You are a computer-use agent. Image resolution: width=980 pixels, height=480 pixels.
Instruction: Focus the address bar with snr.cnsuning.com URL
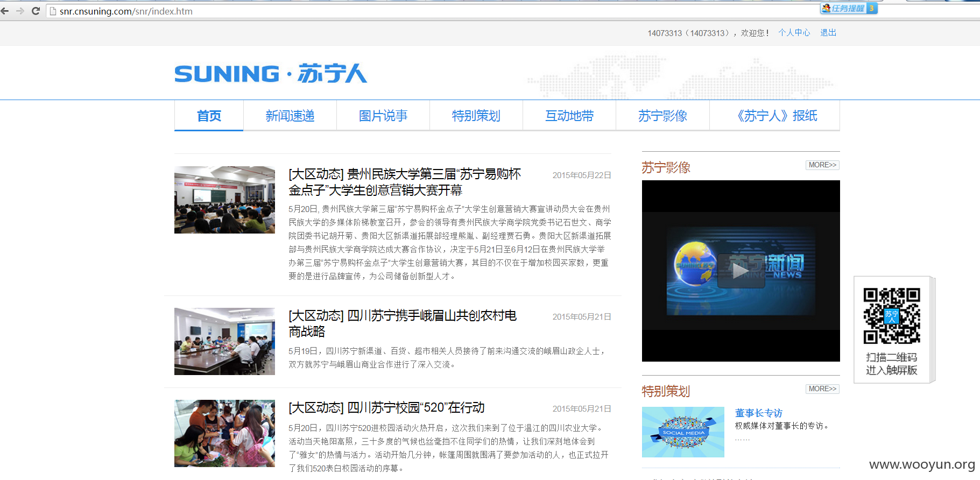431,11
